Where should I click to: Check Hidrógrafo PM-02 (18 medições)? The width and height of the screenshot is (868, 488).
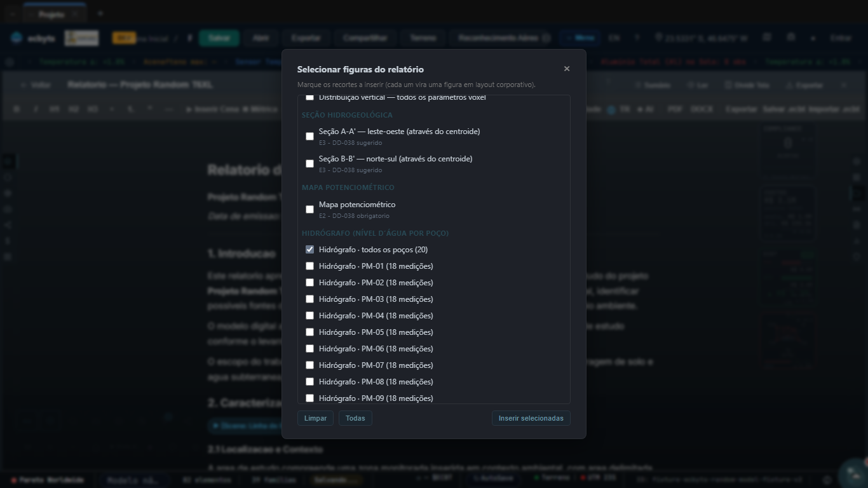coord(309,283)
